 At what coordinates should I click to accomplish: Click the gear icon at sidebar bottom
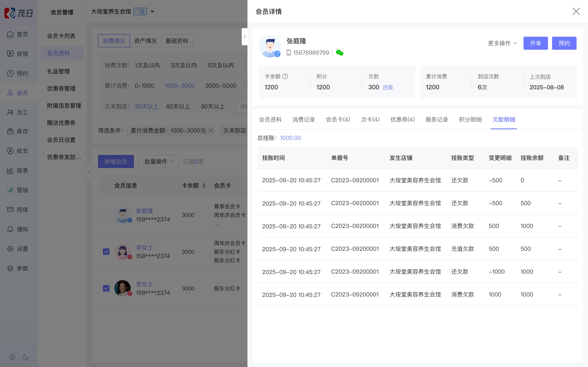coord(12,357)
